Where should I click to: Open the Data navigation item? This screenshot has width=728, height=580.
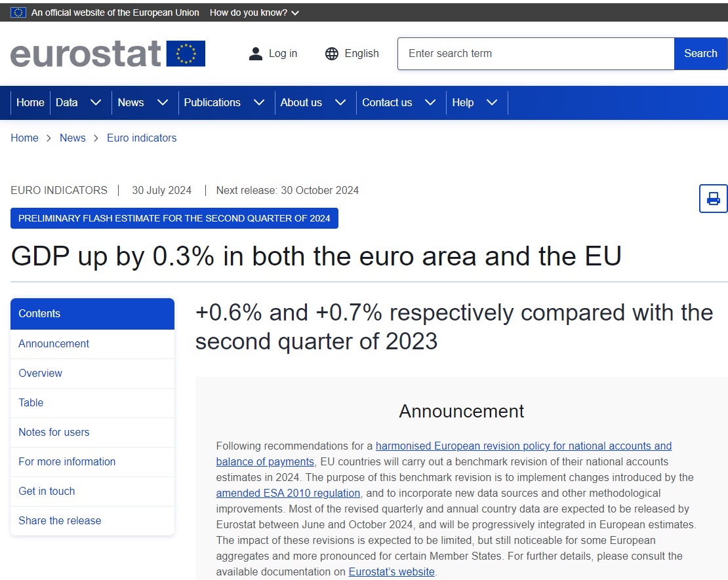(x=66, y=102)
